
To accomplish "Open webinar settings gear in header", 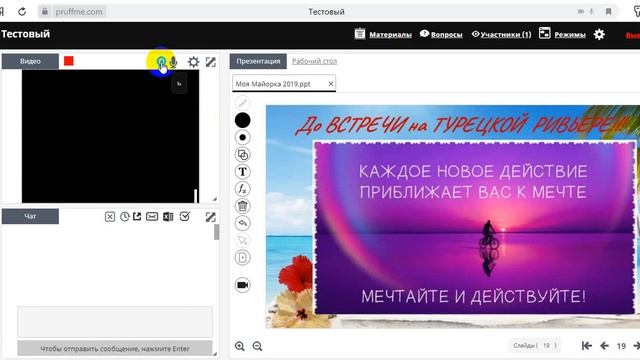I will click(599, 35).
